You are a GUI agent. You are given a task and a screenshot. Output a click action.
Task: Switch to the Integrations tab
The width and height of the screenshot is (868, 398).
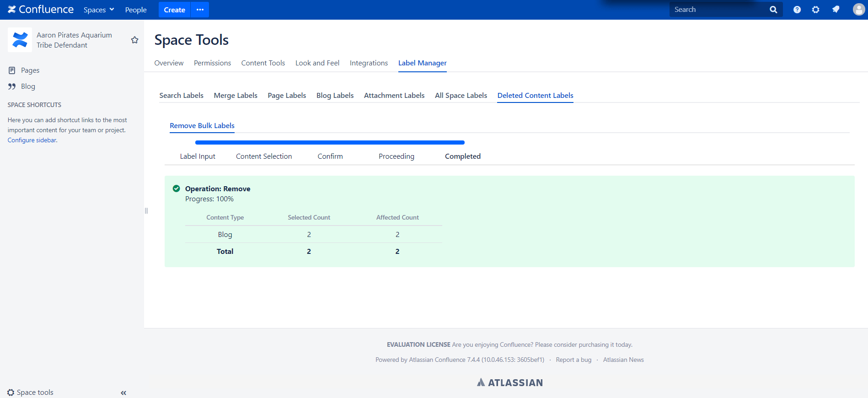tap(369, 63)
